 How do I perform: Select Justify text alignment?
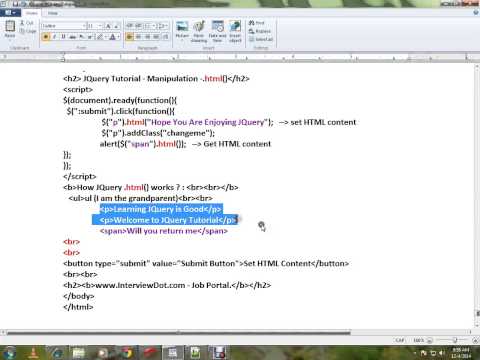pos(156,37)
